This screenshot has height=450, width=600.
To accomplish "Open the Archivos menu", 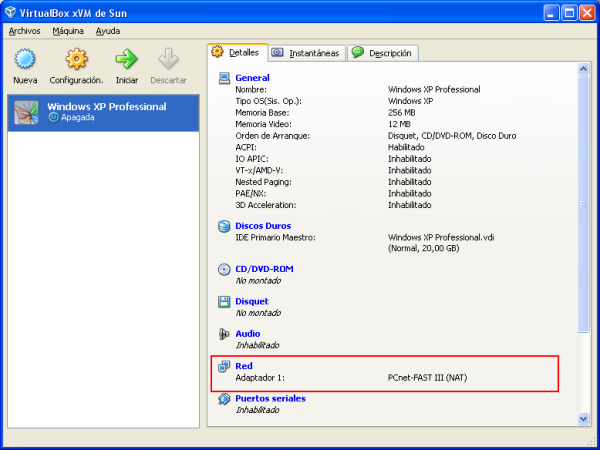I will tap(24, 31).
